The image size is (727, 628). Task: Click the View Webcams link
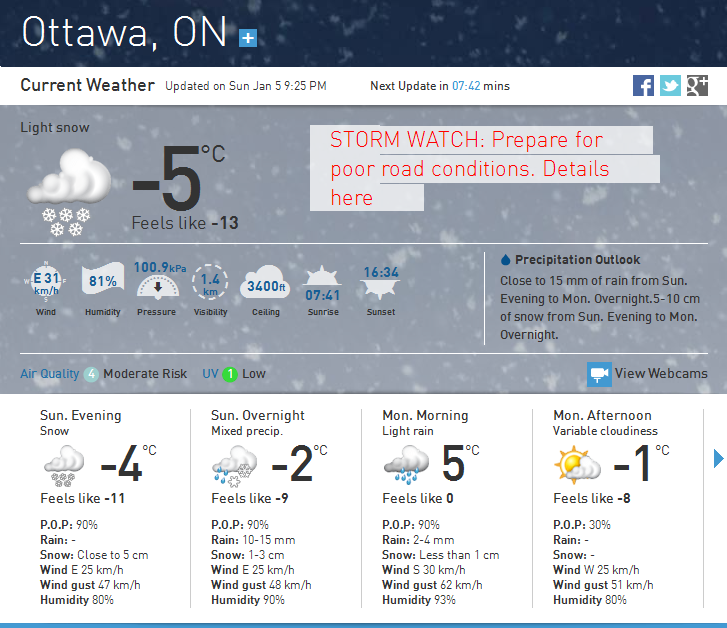click(661, 373)
